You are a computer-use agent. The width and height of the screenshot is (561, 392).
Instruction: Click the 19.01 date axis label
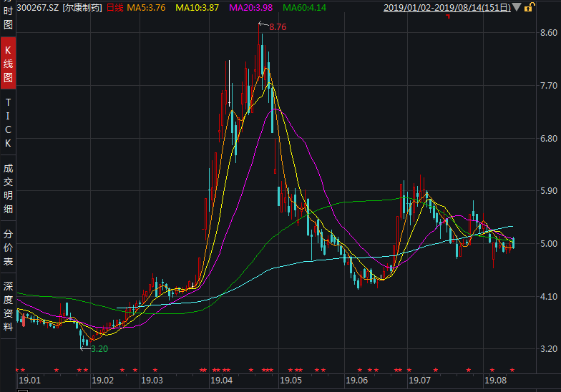pos(30,381)
